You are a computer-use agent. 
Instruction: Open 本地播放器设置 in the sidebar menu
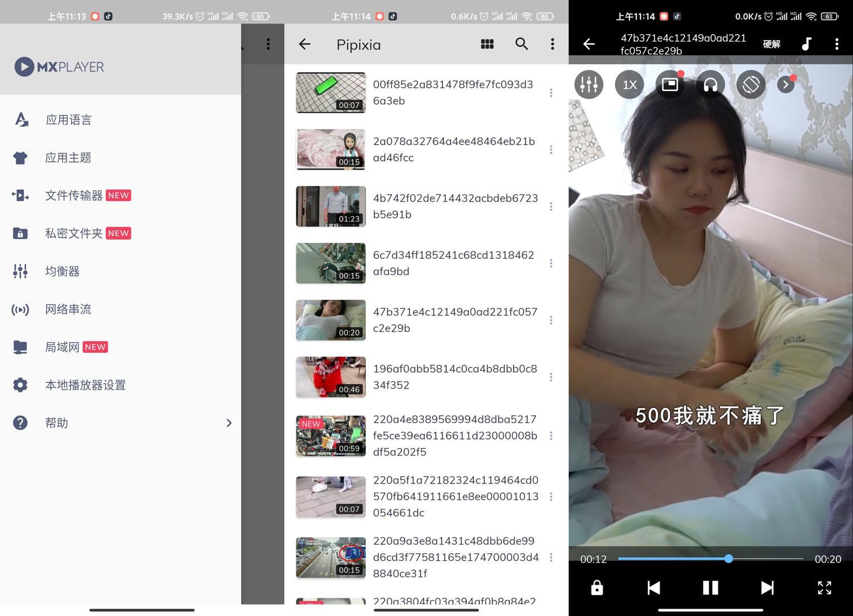tap(85, 385)
